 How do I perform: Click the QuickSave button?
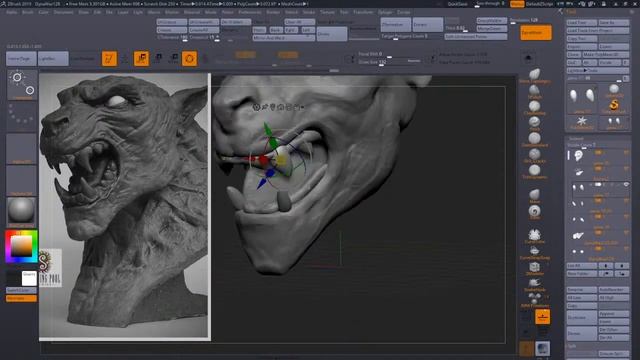(458, 4)
